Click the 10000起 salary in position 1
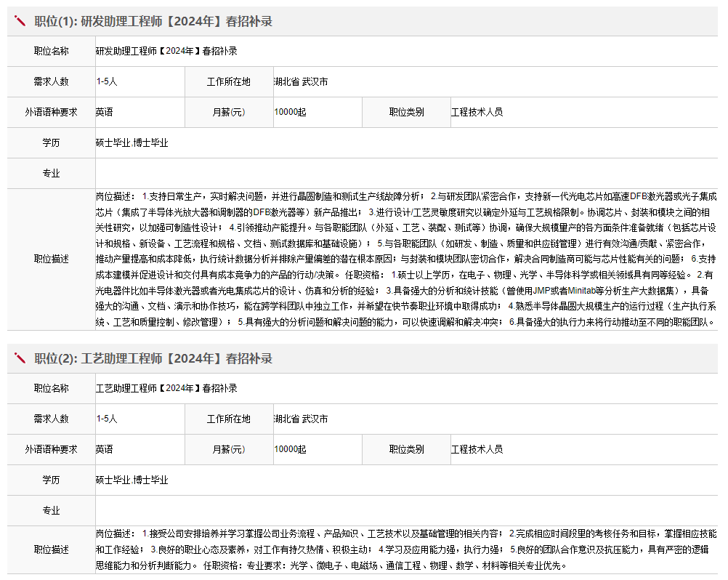 click(x=290, y=112)
